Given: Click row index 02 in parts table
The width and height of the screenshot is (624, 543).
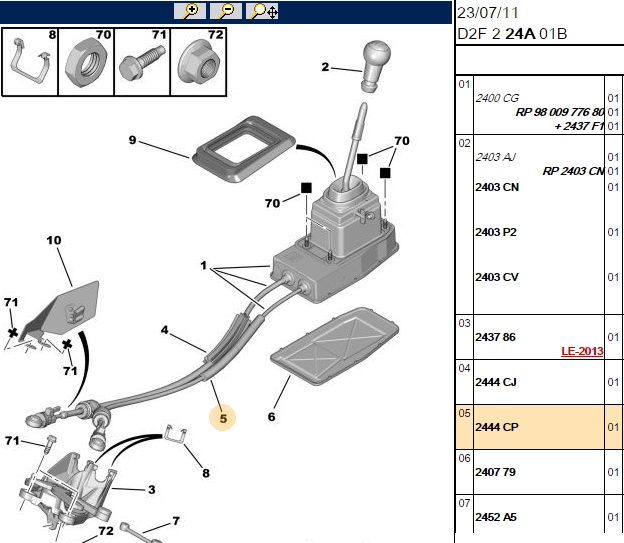Looking at the screenshot, I should 464,143.
